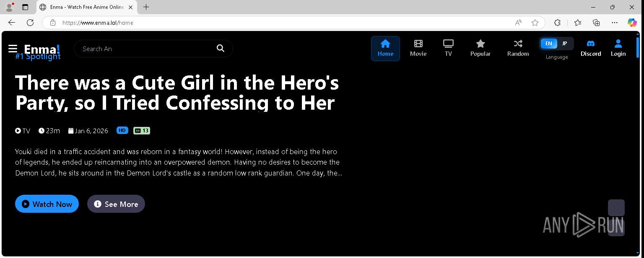Click the TV type label under the title
The height and width of the screenshot is (258, 644).
coord(23,131)
